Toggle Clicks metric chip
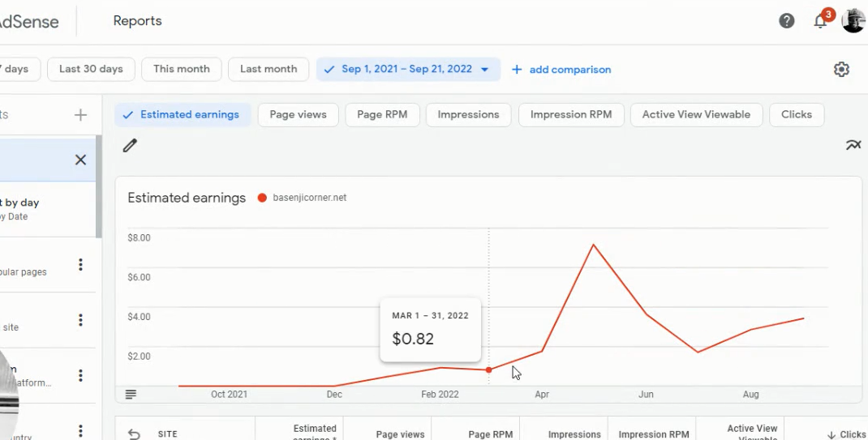 (x=797, y=114)
